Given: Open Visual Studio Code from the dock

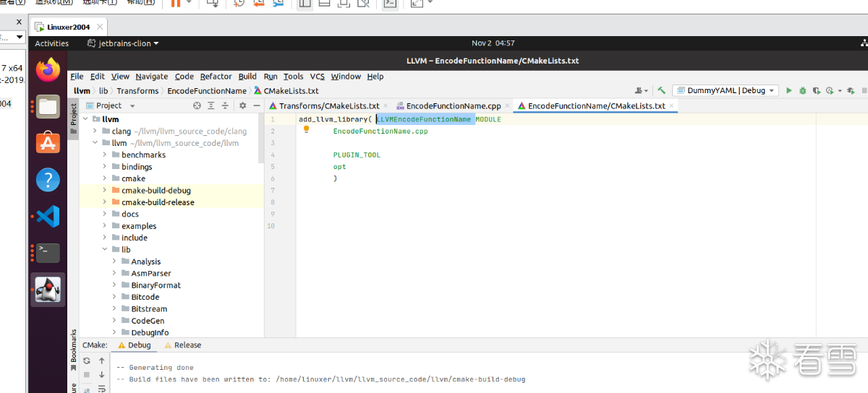Looking at the screenshot, I should click(x=48, y=216).
